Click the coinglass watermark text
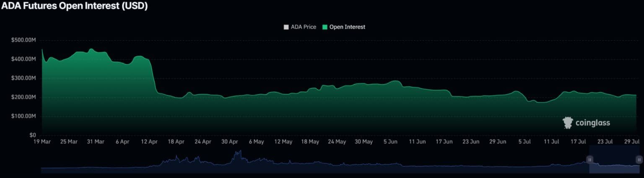 pos(592,123)
